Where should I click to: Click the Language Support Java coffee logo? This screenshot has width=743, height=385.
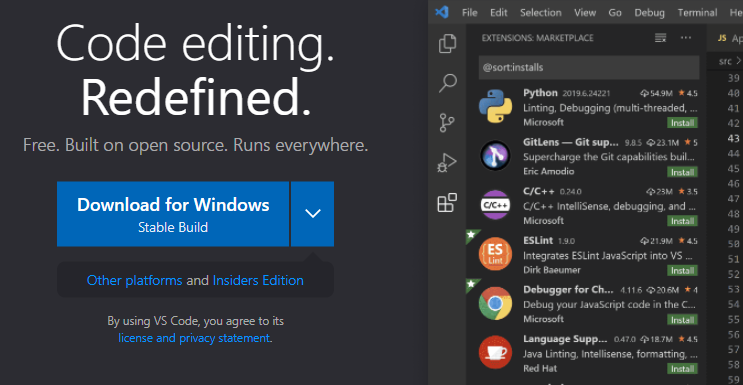(x=495, y=352)
